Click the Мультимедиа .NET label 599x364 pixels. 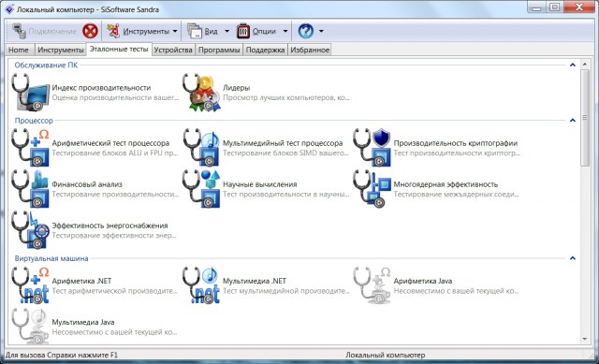(x=255, y=281)
